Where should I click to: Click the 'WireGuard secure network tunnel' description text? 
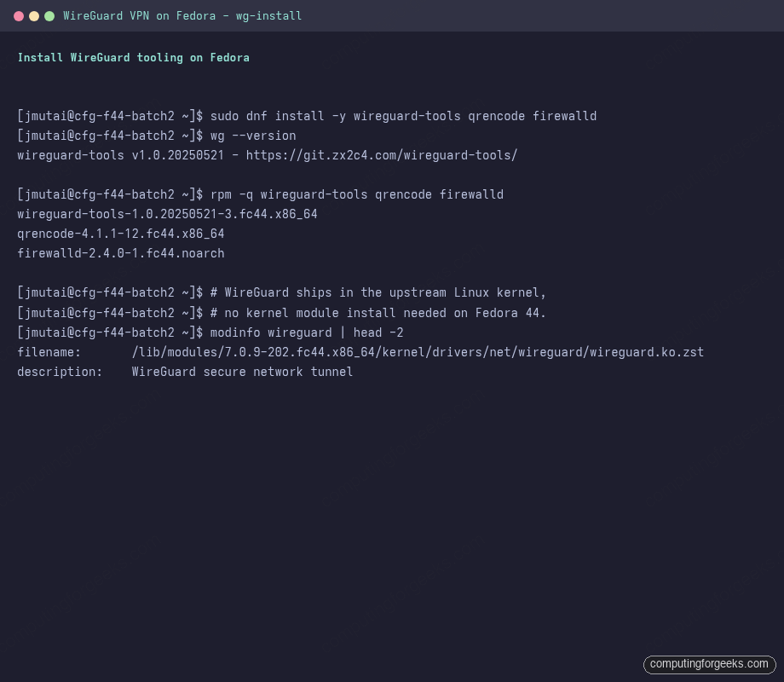pos(243,372)
